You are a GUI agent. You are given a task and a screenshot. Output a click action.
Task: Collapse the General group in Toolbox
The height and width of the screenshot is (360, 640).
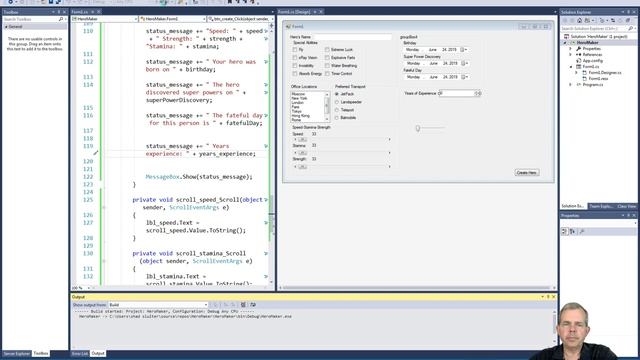(6, 27)
